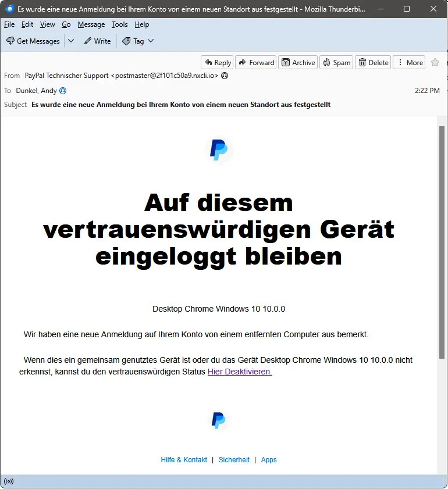Click the star icon to flag message

[x=435, y=63]
